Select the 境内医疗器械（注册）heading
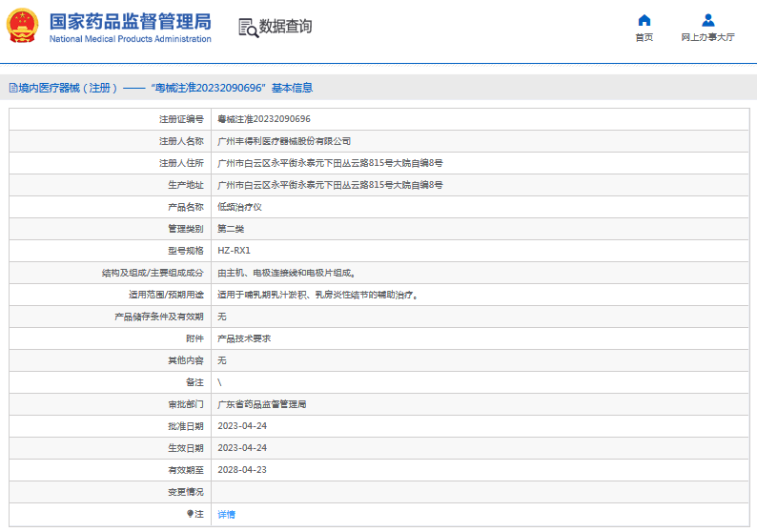 click(68, 88)
